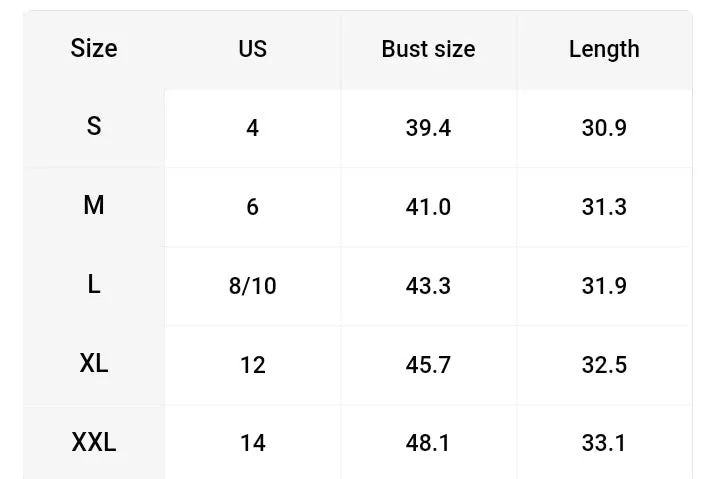Screen dimensions: 720x479
Task: Select the XXL size row label
Action: [x=94, y=442]
